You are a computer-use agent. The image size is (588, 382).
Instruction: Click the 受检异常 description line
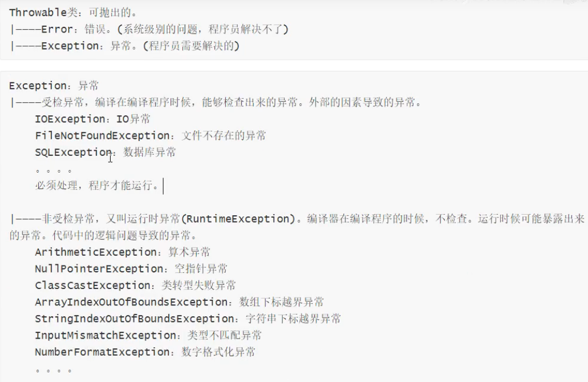coord(216,102)
